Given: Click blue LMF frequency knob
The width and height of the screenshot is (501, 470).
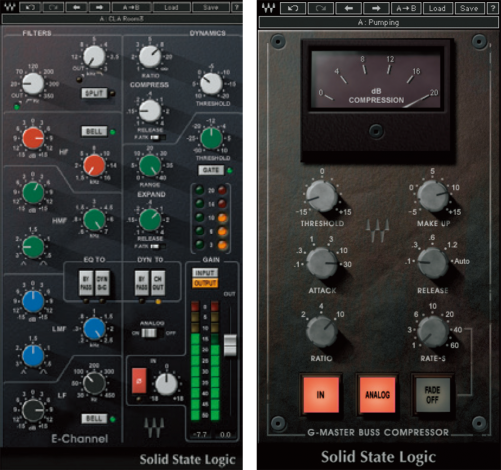Looking at the screenshot, I should click(x=94, y=328).
